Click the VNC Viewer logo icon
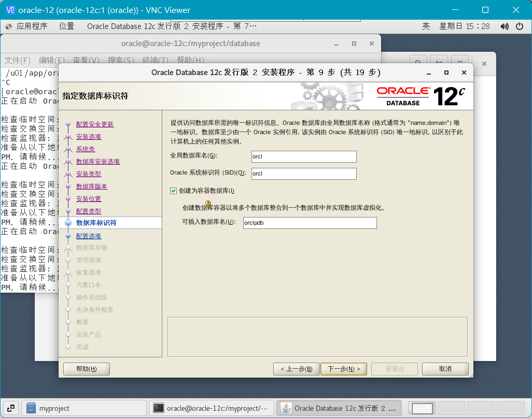 10,10
